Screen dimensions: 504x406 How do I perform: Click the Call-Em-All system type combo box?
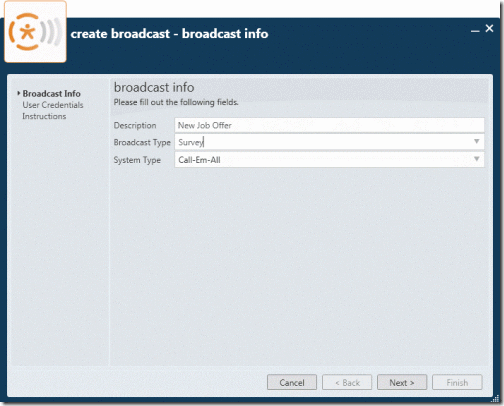329,160
